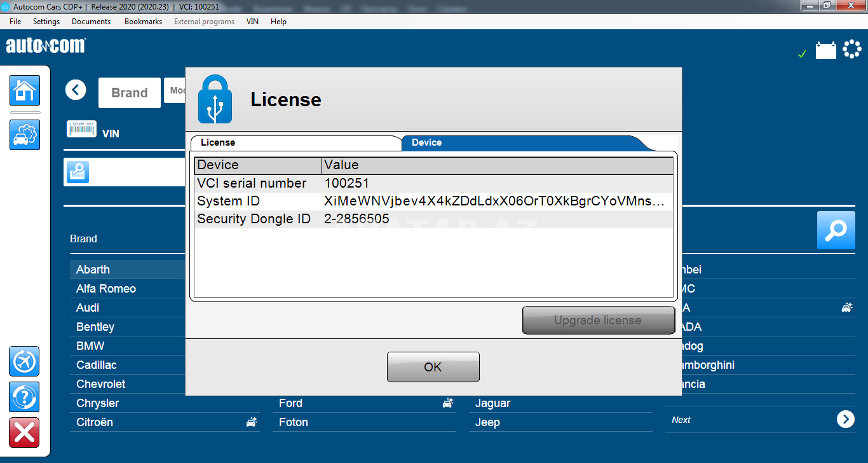The width and height of the screenshot is (868, 463).
Task: Select Jaguar brand
Action: pyautogui.click(x=492, y=403)
